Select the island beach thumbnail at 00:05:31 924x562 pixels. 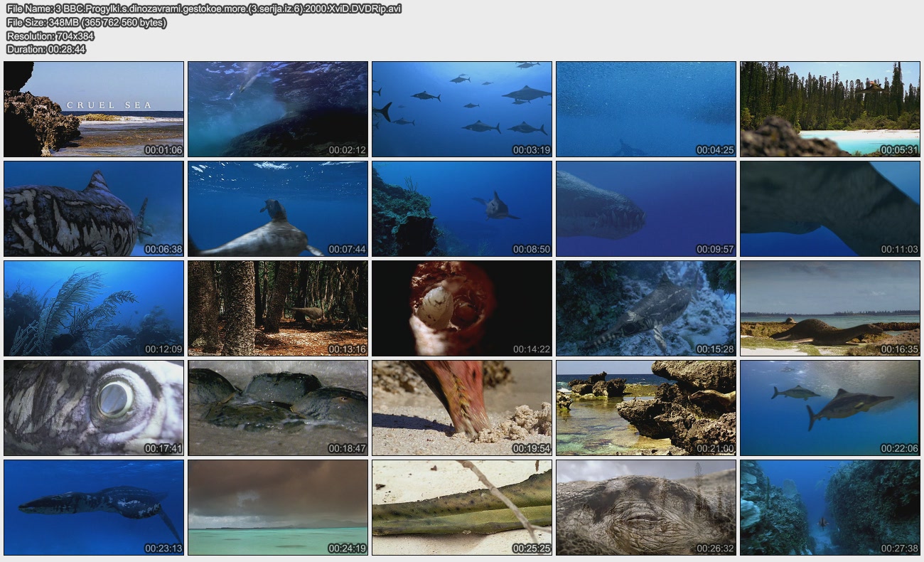pos(829,109)
